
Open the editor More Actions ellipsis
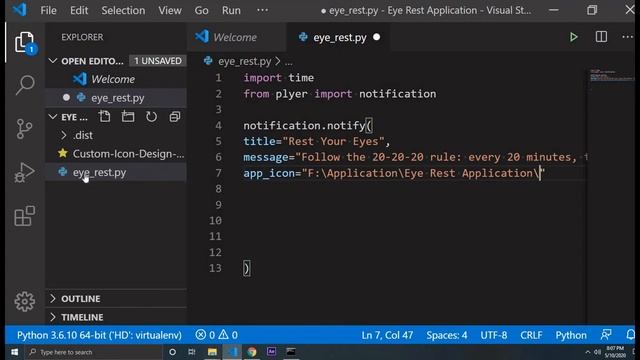628,37
